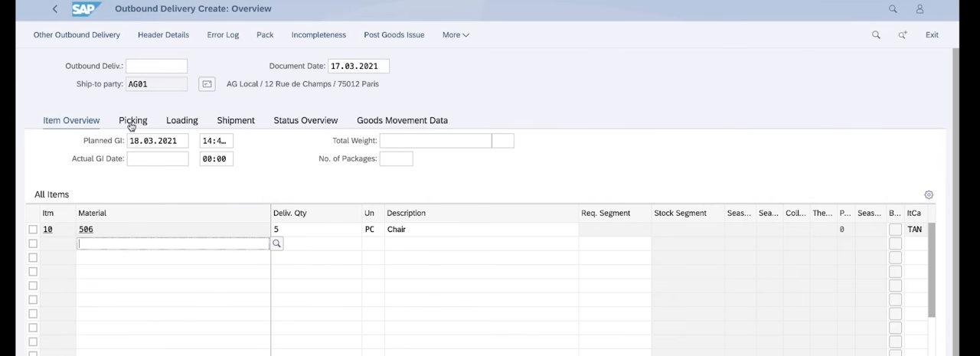Open table settings gear icon
Viewport: 980px width, 356px height.
(929, 195)
